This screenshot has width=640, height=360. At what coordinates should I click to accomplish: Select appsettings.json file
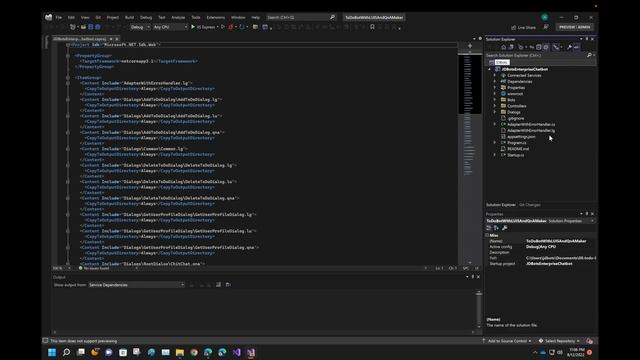[x=521, y=137]
